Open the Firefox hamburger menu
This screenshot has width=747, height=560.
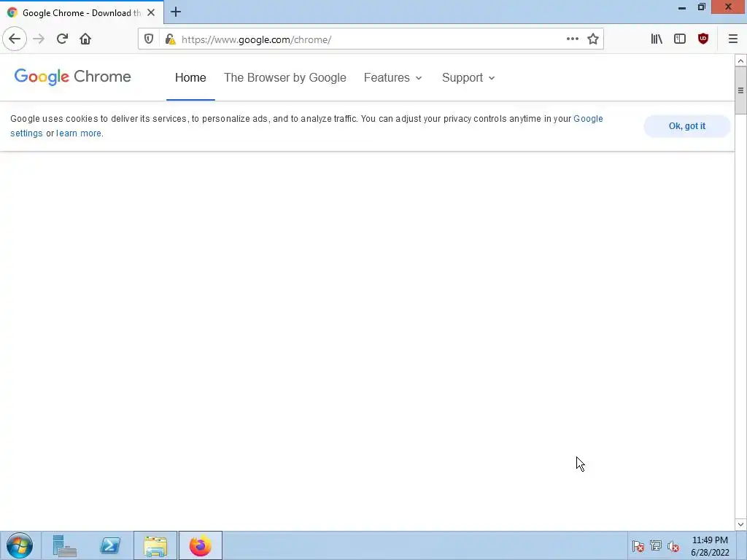pyautogui.click(x=732, y=39)
